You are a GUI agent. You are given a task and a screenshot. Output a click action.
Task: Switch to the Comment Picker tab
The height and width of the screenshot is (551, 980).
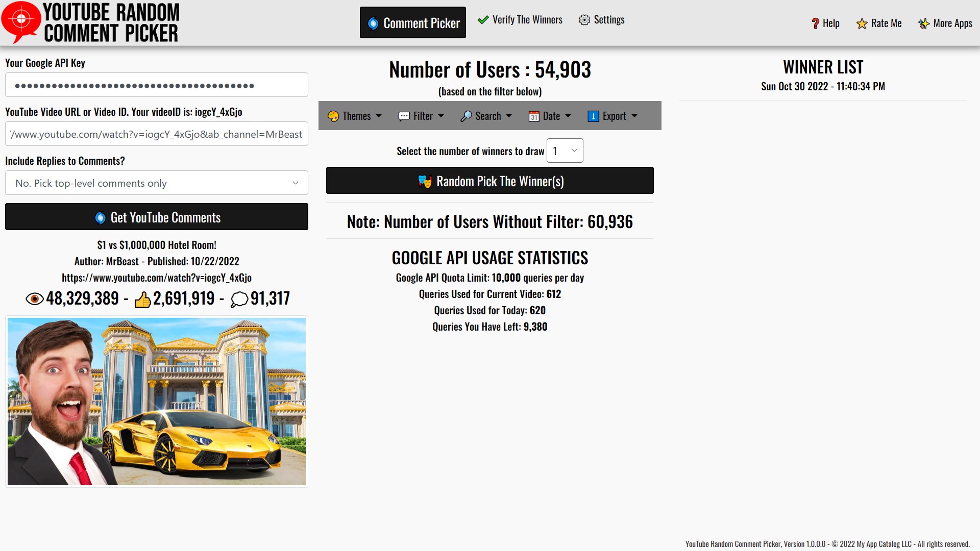(x=412, y=23)
